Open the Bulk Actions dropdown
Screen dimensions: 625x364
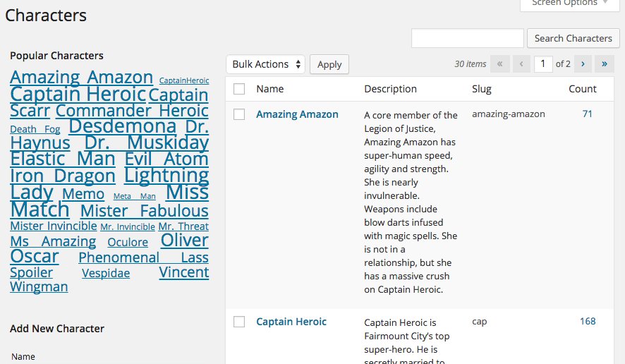coord(266,64)
